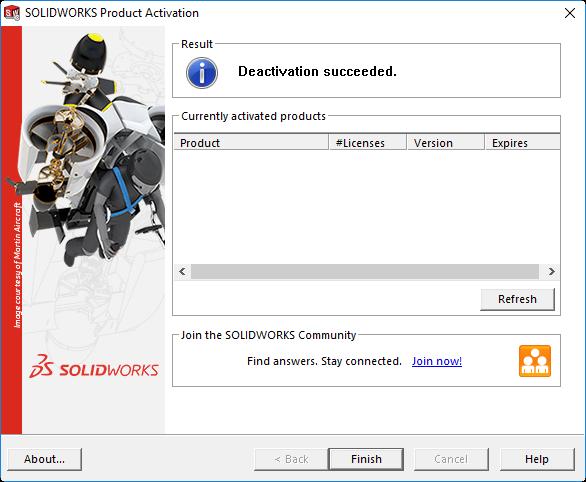Sort by the Version column header
586x482 pixels.
point(445,143)
